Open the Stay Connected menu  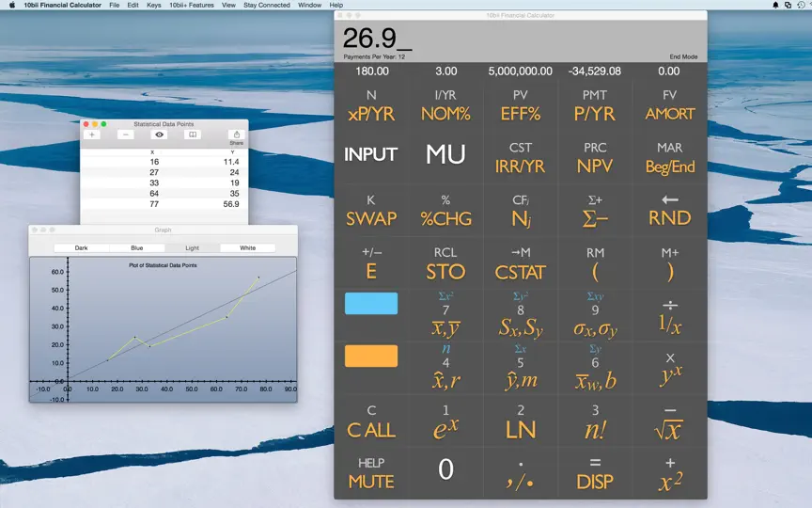[x=267, y=5]
